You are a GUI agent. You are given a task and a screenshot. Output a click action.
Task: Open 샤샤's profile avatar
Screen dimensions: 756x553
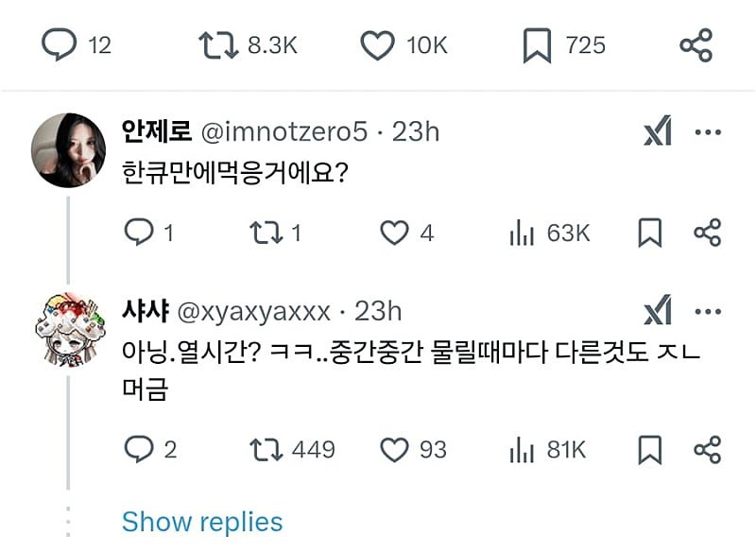68,327
